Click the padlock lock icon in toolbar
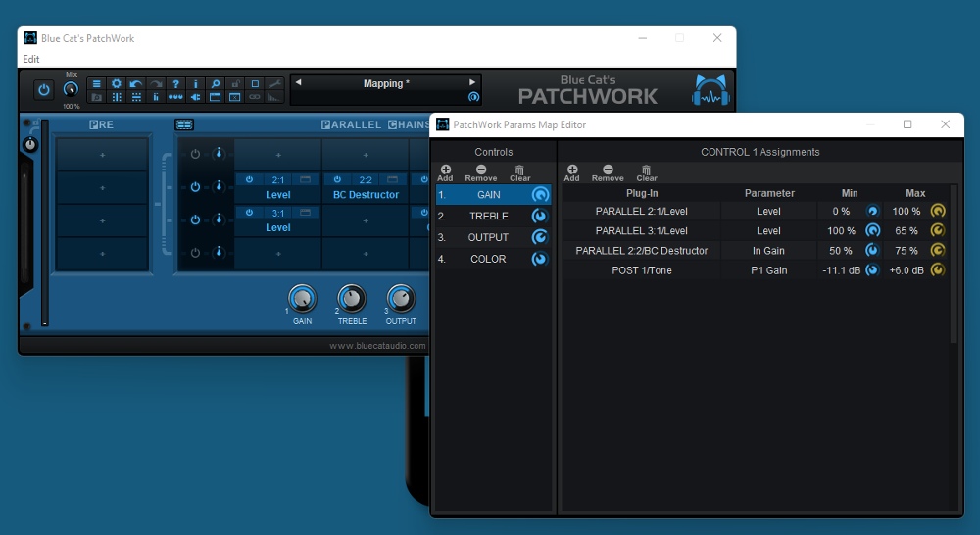Viewport: 980px width, 535px height. click(x=235, y=83)
